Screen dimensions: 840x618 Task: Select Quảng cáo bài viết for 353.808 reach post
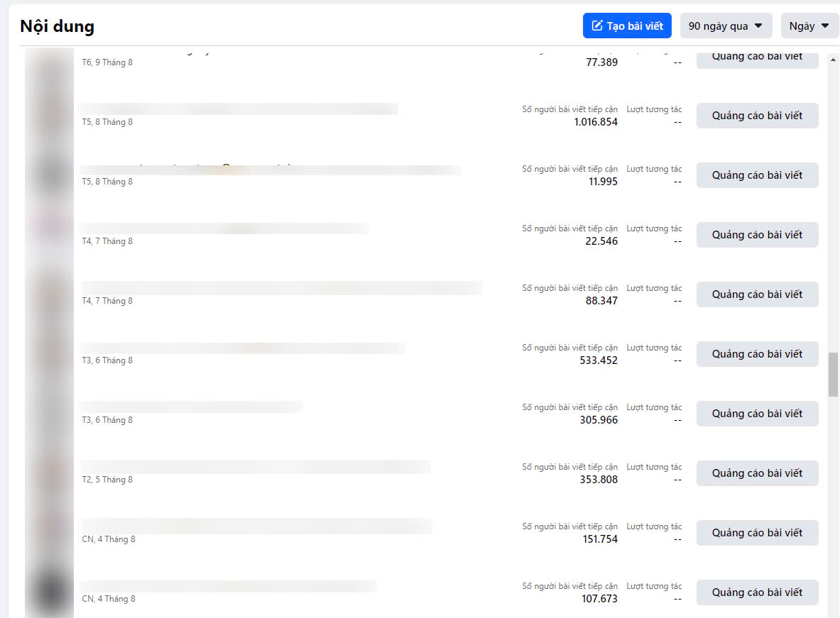(x=757, y=473)
